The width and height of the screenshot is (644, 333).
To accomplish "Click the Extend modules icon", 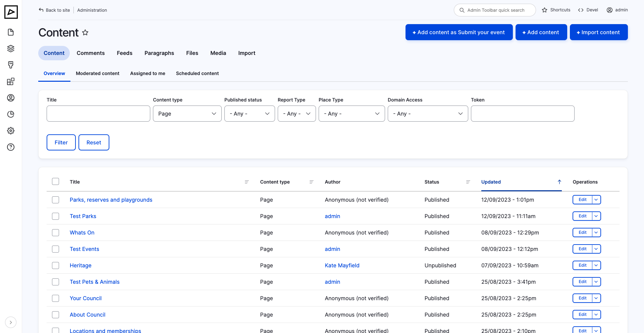I will [11, 81].
